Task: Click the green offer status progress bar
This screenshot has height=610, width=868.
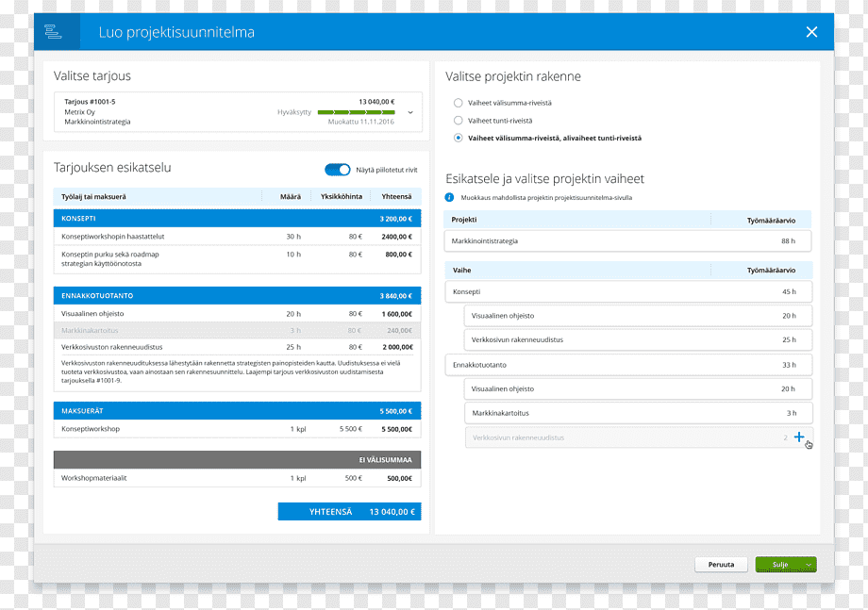Action: coord(356,112)
